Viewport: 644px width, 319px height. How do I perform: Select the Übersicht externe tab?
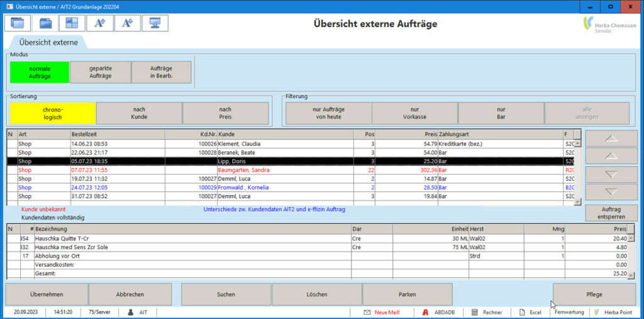coord(48,42)
